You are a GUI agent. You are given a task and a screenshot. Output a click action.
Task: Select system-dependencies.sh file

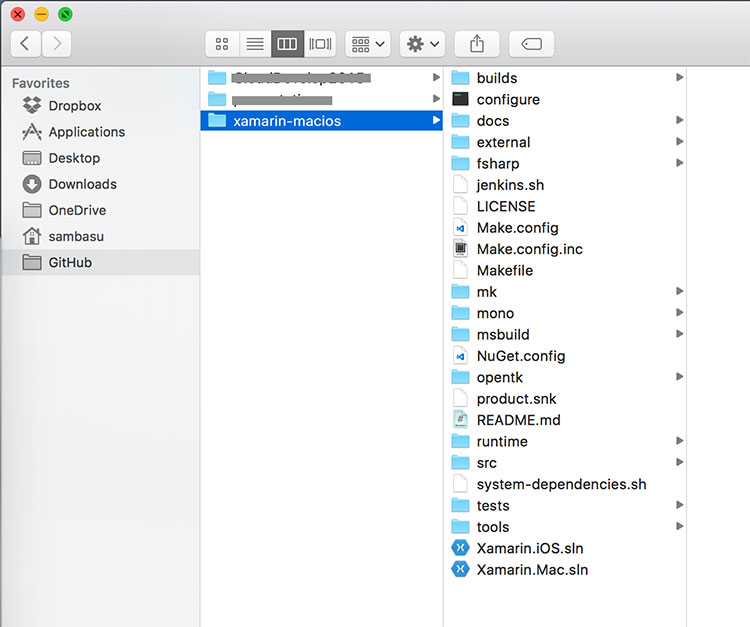tap(565, 484)
